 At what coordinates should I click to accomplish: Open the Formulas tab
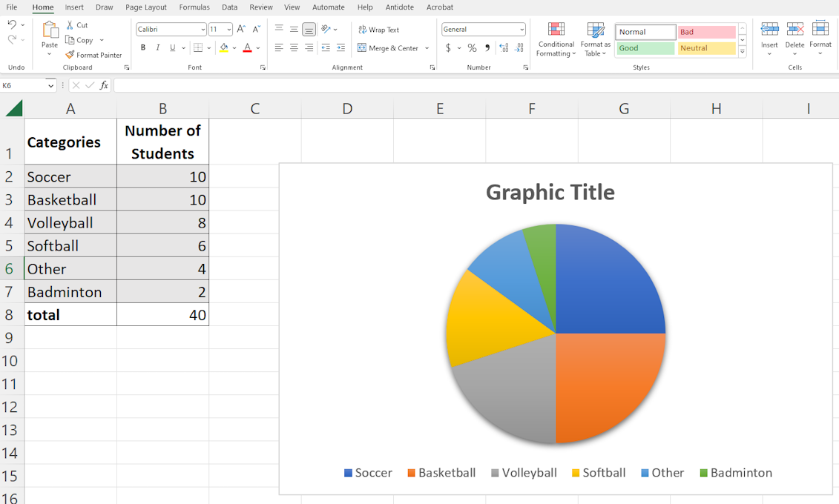point(194,7)
